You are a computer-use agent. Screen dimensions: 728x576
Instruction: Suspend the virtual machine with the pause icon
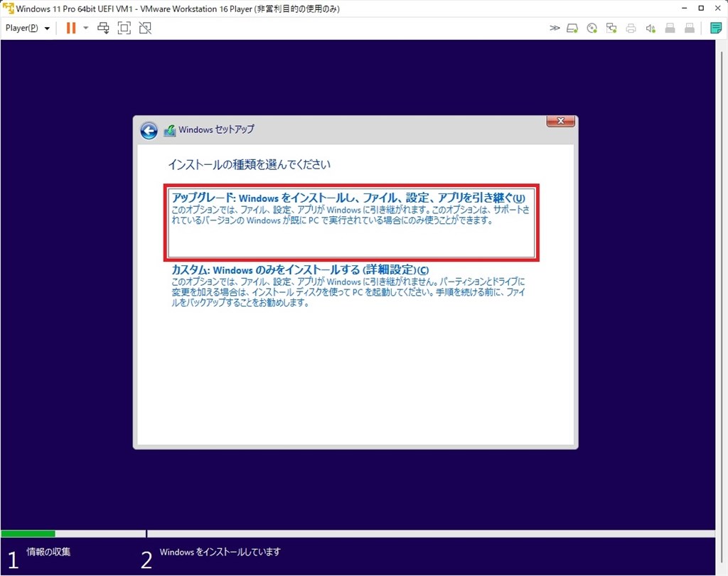pyautogui.click(x=70, y=28)
